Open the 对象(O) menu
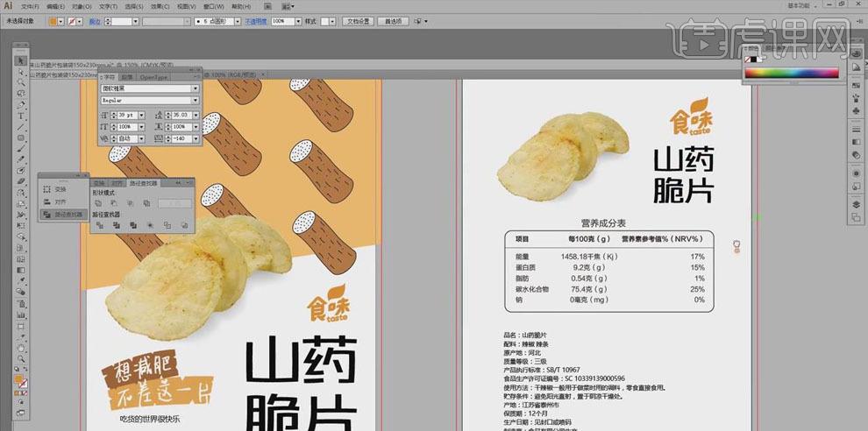This screenshot has height=431, width=868. tap(82, 7)
